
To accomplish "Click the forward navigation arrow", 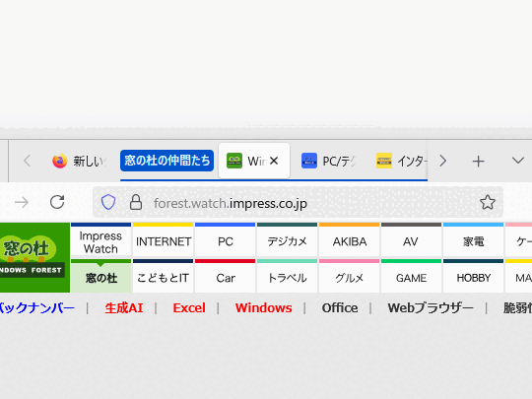I will click(x=22, y=203).
